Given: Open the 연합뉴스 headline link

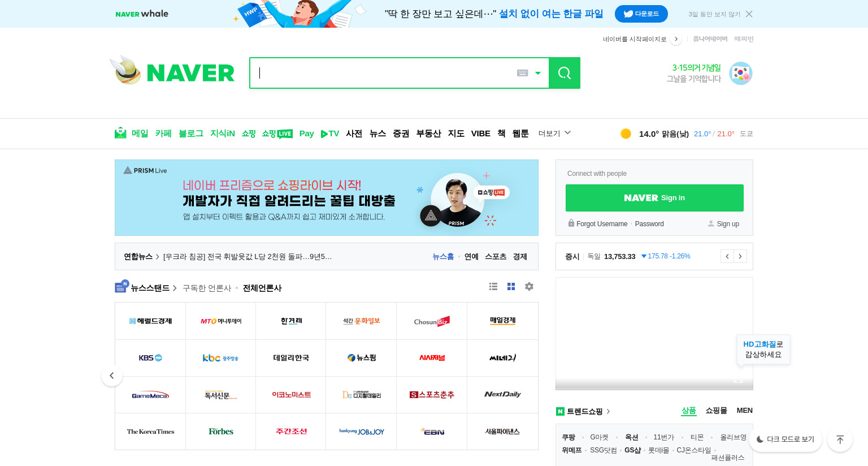Looking at the screenshot, I should 248,257.
